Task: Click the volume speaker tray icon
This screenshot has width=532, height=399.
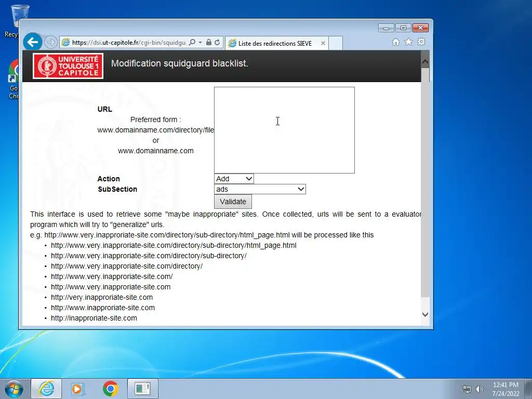Action: (480, 389)
